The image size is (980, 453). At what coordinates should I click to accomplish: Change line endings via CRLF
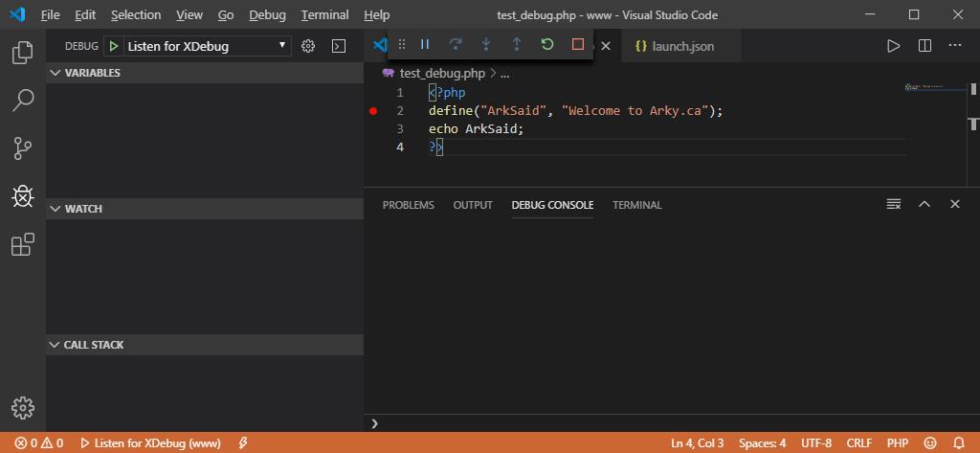coord(859,443)
